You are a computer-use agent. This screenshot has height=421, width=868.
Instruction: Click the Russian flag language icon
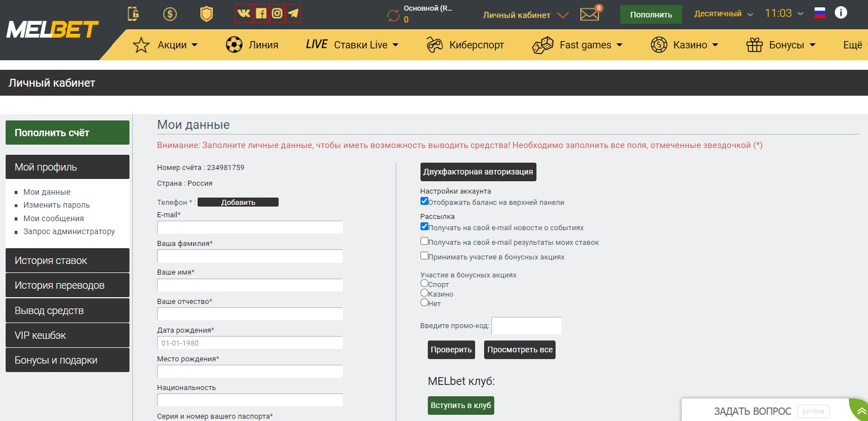coord(820,14)
